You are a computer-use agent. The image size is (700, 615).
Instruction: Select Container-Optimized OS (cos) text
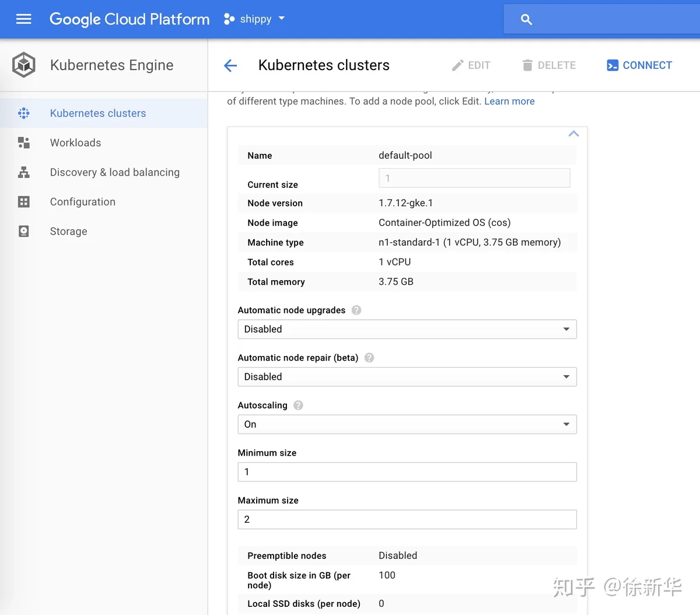click(x=444, y=223)
